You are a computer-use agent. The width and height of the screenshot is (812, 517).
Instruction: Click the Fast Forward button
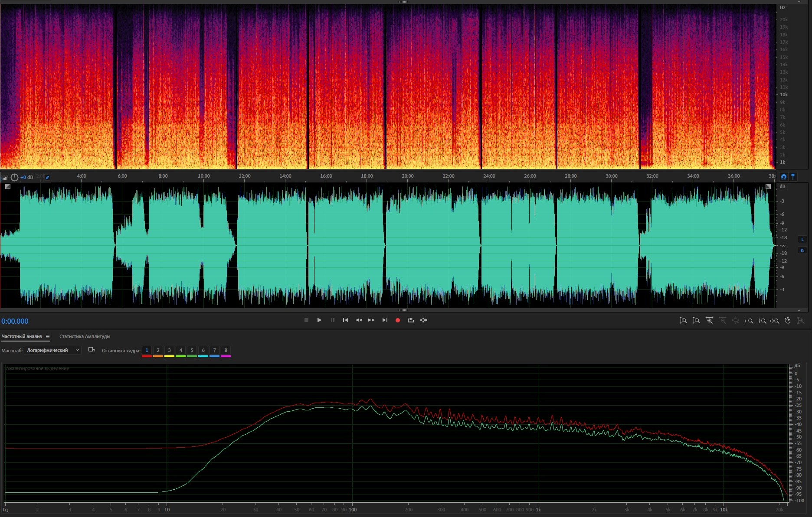[371, 320]
